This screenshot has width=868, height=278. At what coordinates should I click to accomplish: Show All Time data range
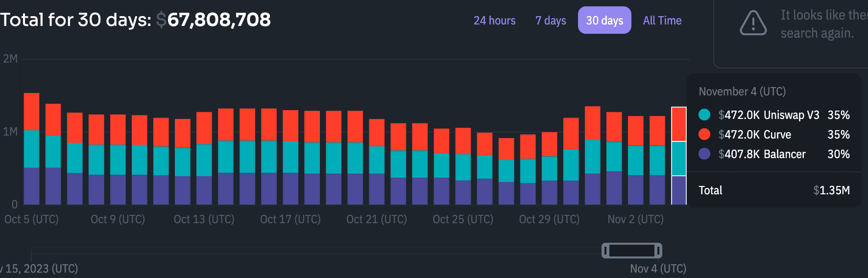662,21
